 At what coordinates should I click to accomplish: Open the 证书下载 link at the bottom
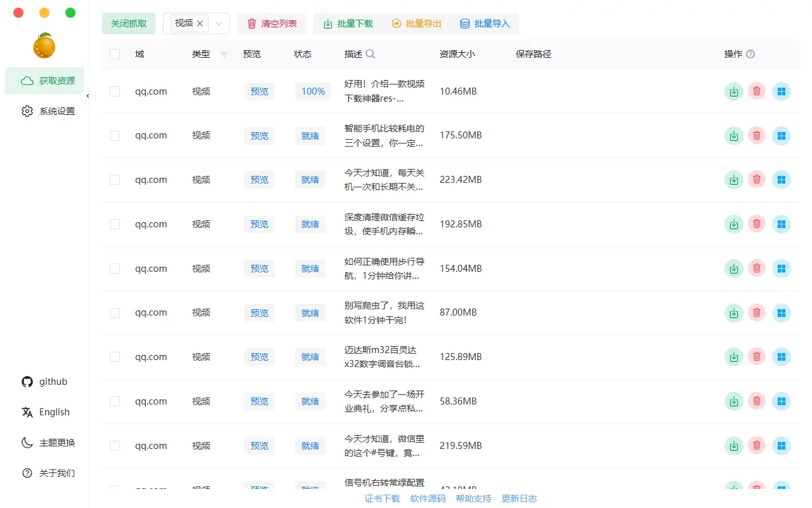382,498
